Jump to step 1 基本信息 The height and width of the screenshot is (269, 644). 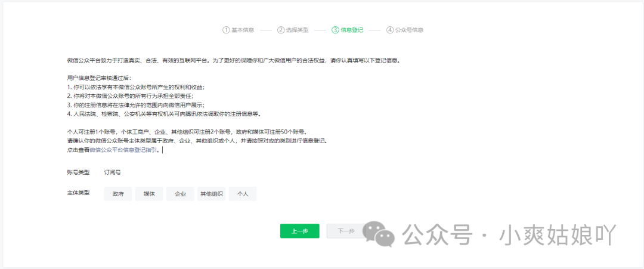238,30
